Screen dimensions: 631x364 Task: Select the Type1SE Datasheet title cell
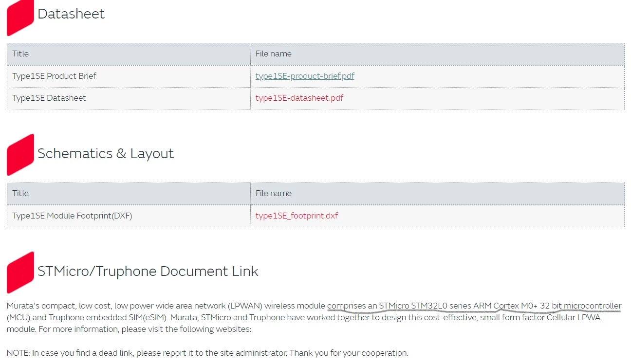[129, 98]
